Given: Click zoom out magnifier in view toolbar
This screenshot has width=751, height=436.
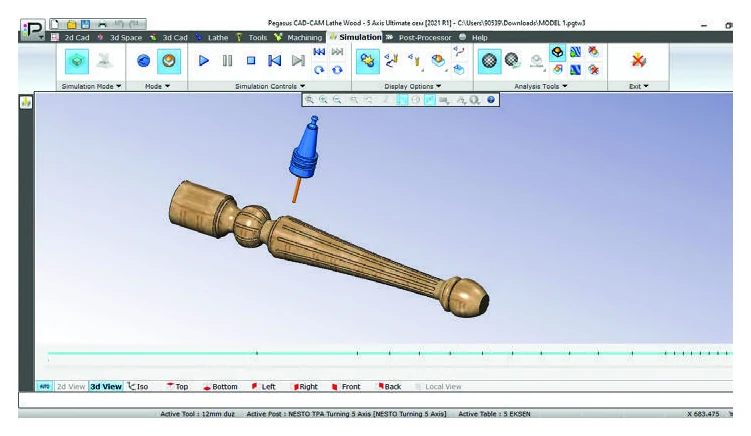Looking at the screenshot, I should coord(337,100).
